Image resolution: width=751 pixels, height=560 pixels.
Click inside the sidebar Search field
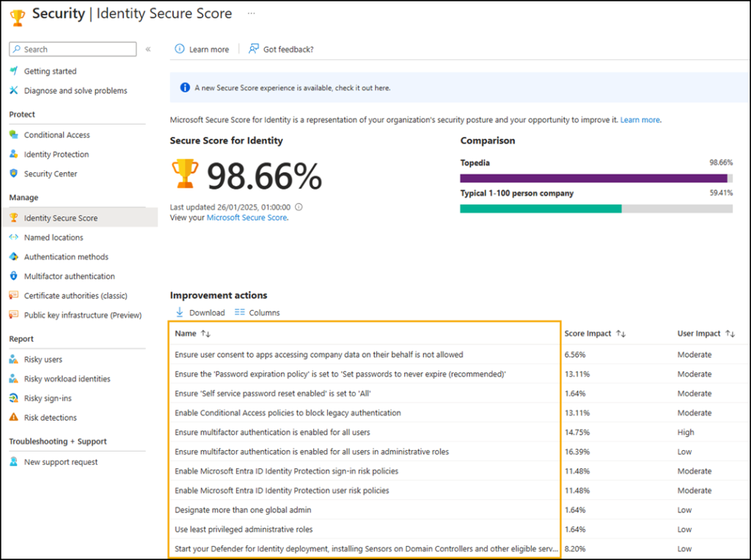pyautogui.click(x=72, y=49)
